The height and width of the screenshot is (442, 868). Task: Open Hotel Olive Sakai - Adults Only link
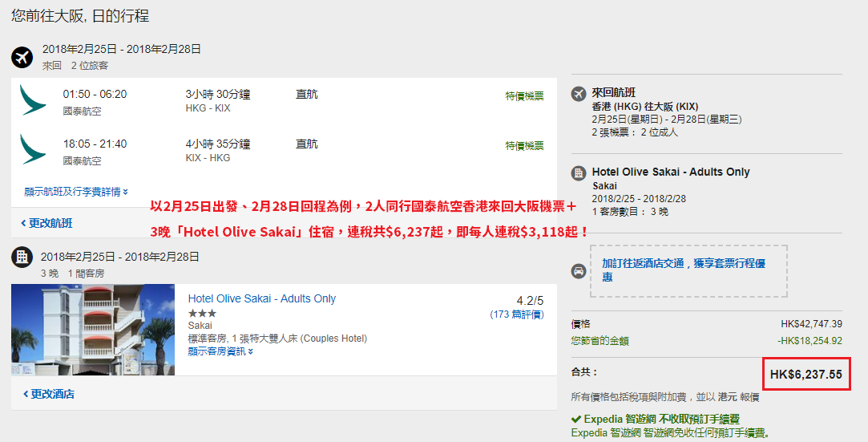pos(262,298)
